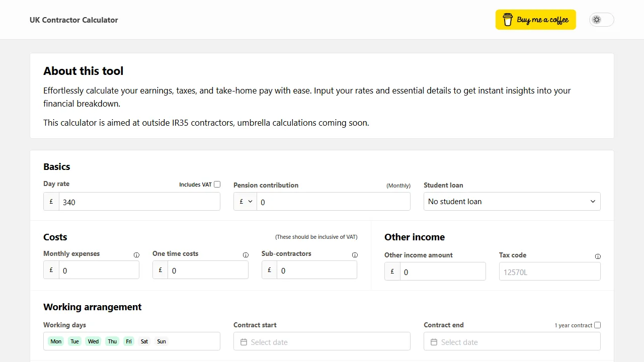The image size is (644, 362).
Task: Toggle Sun as a working day
Action: tap(161, 341)
